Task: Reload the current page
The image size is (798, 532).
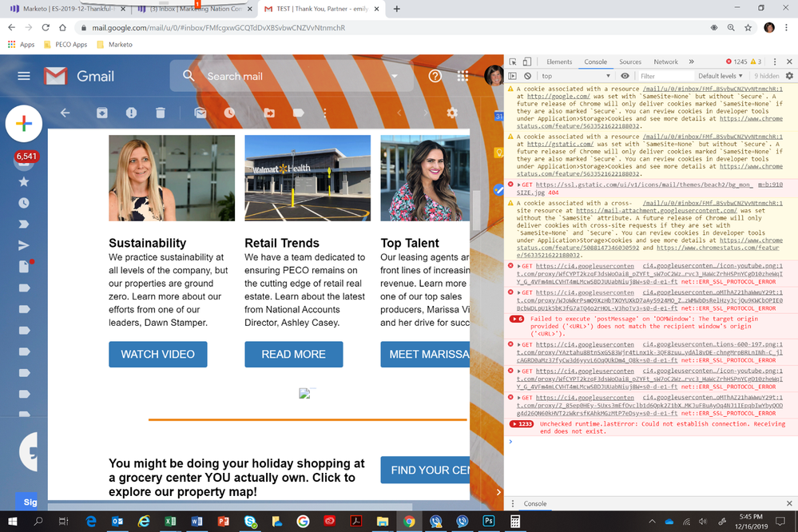Action: coord(46,27)
